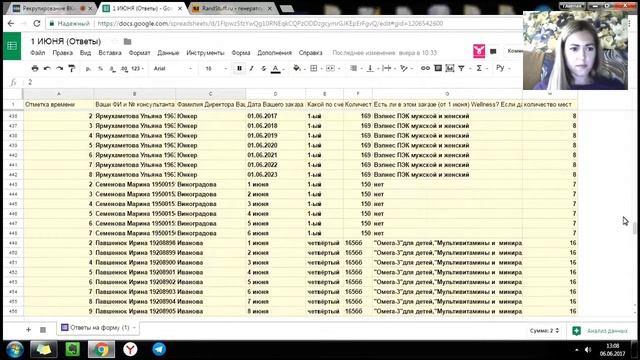The image size is (640, 360).
Task: Open the all sheets list icon
Action: coord(43,329)
